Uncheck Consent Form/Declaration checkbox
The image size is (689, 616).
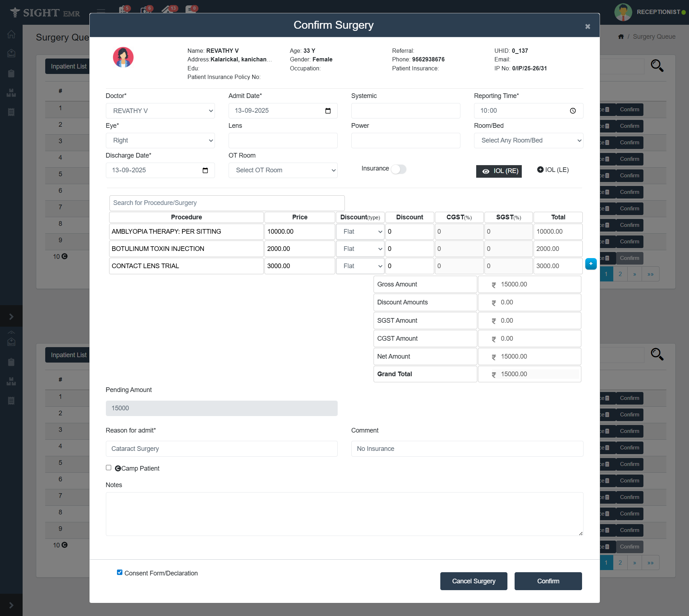(x=119, y=572)
